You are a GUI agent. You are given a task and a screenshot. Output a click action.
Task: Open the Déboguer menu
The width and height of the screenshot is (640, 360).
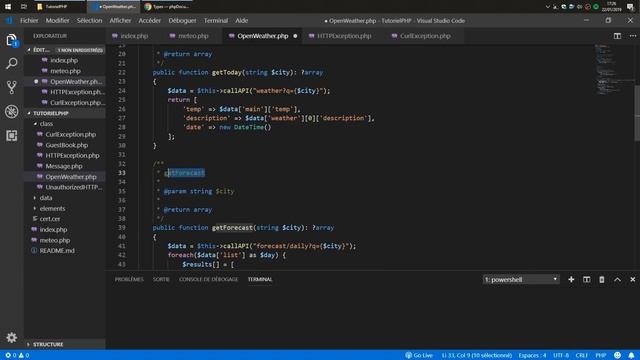[x=182, y=20]
